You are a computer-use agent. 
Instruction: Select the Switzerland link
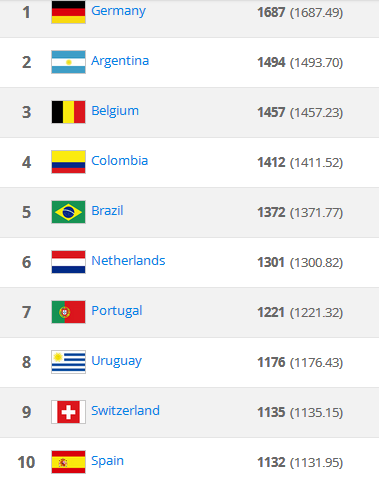125,411
